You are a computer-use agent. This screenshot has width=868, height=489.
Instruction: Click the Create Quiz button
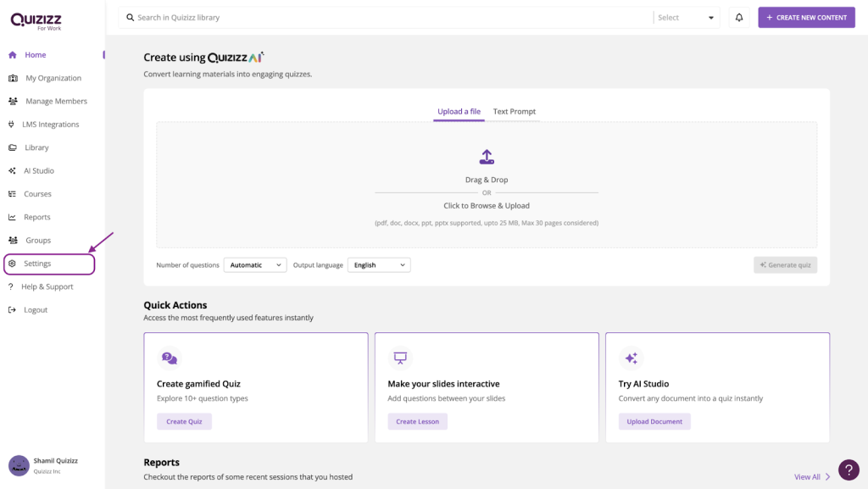184,421
